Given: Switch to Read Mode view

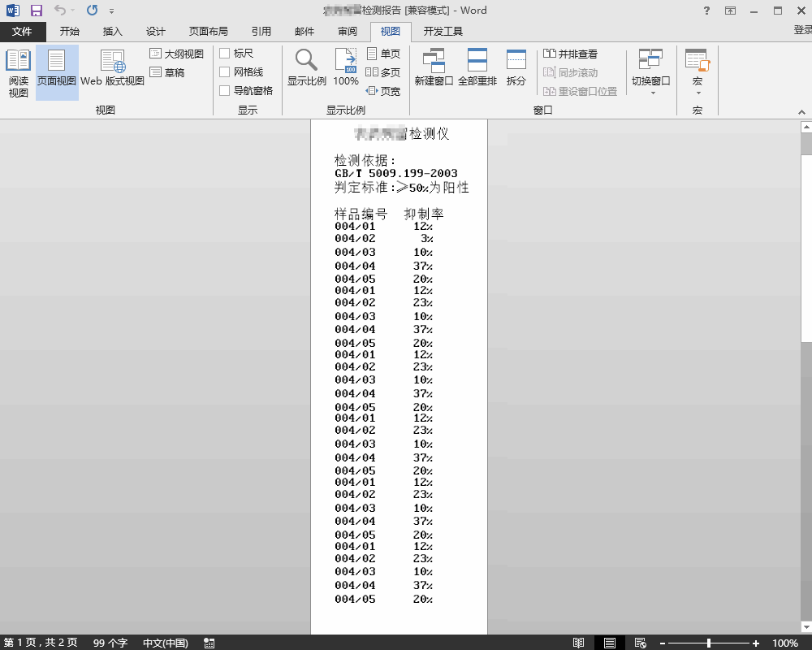Looking at the screenshot, I should pos(18,71).
